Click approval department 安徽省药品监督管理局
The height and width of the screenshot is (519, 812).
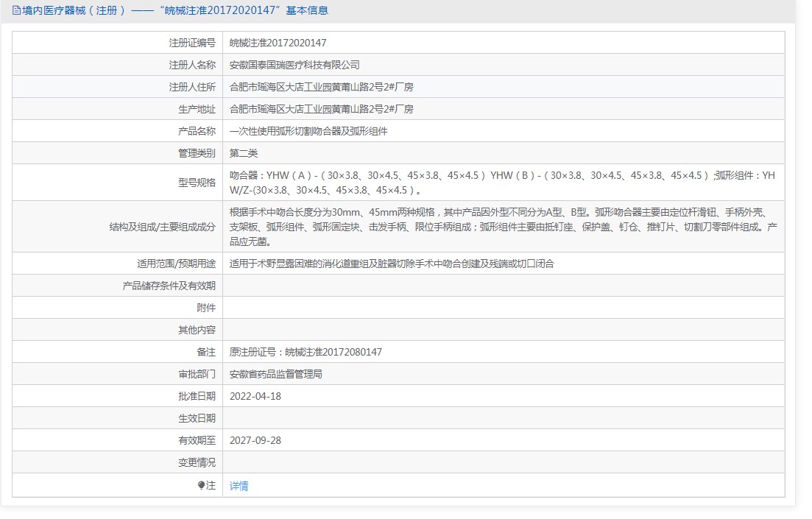point(275,374)
